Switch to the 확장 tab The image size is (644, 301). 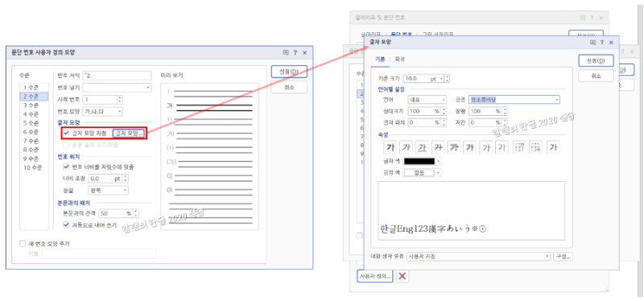pos(399,59)
